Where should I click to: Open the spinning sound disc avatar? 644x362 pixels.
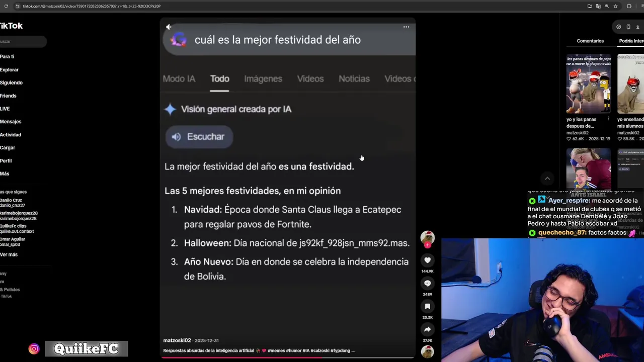click(x=427, y=352)
